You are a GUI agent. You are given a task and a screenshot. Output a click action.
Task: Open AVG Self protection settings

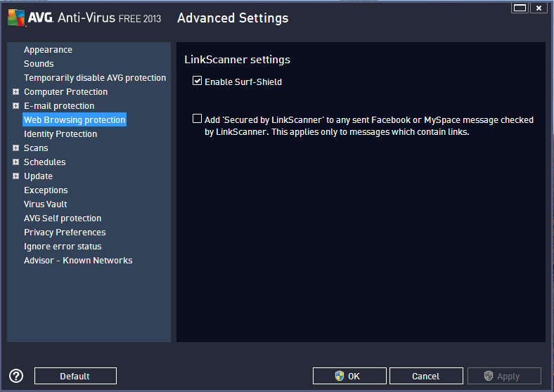tap(63, 218)
